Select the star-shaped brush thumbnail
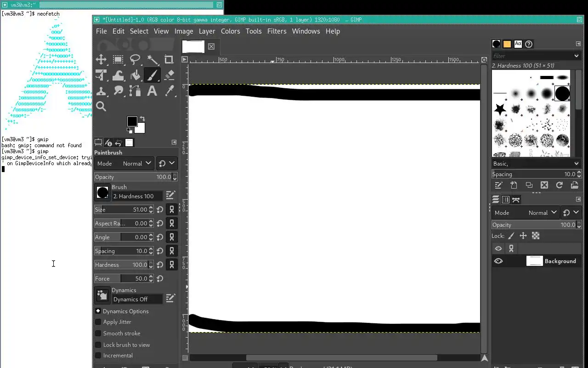This screenshot has width=588, height=368. (500, 109)
